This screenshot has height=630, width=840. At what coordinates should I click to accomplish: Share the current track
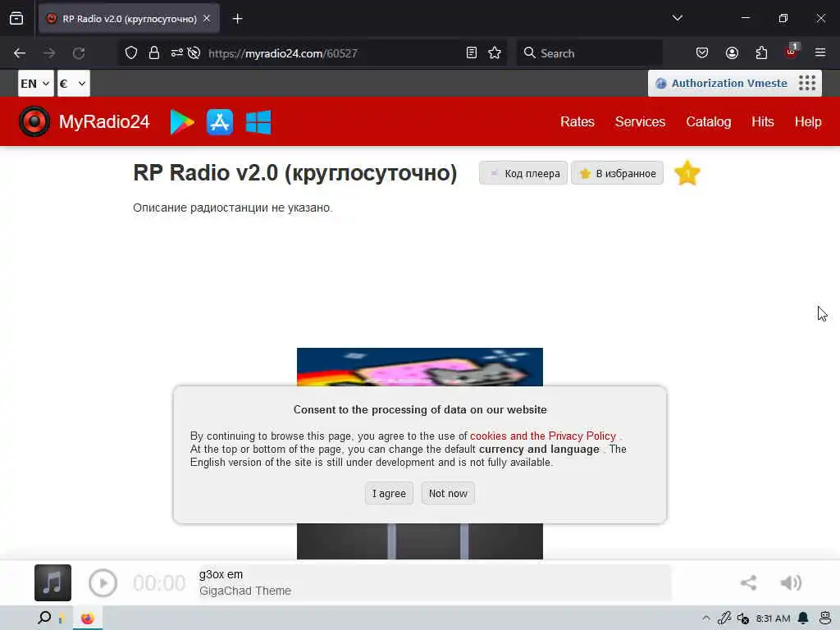pos(748,583)
